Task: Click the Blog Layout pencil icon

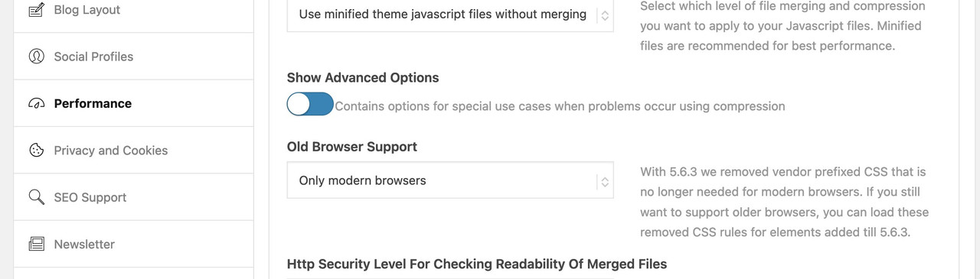Action: coord(36,10)
